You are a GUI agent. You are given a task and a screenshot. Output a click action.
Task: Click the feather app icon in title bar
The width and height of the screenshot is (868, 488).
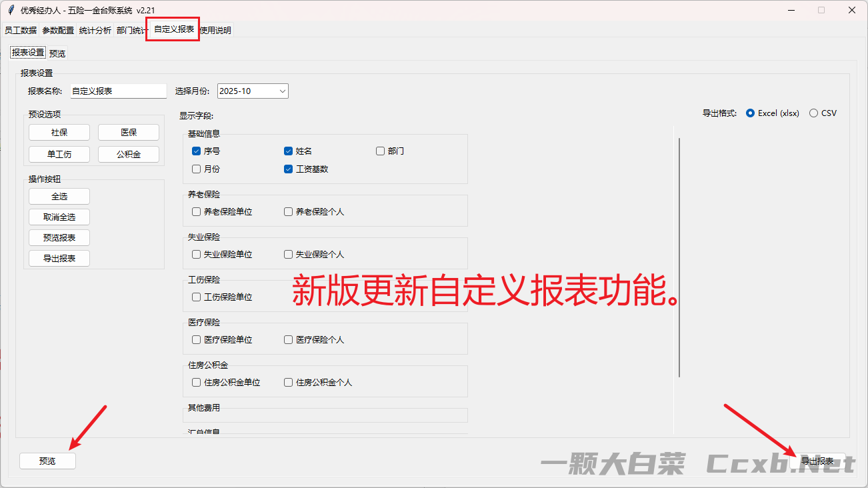11,10
